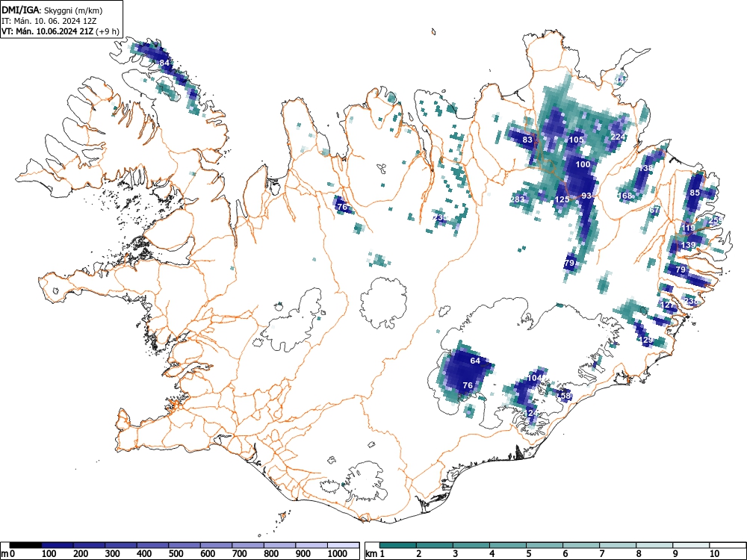Click the visibility value 93 on the map
Screen dimensions: 747x560
586,196
